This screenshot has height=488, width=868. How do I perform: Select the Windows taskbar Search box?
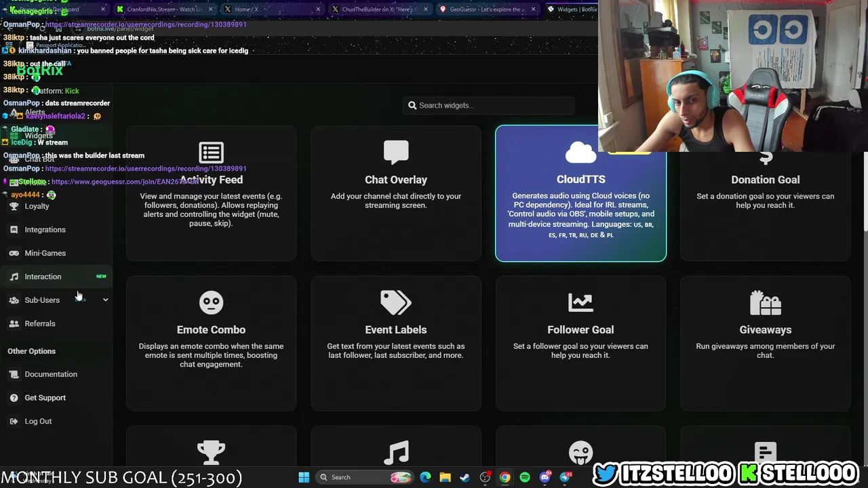click(x=365, y=477)
